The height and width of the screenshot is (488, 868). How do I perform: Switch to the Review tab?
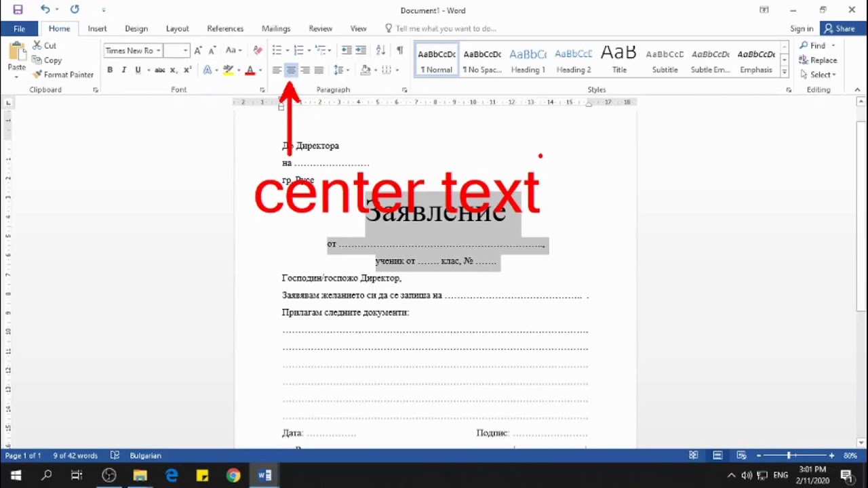(320, 28)
